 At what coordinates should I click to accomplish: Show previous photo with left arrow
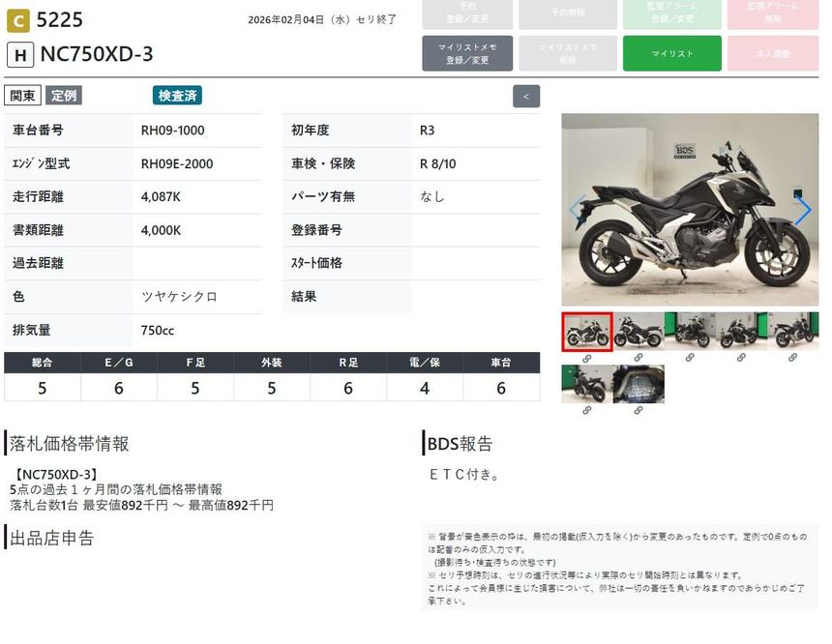pyautogui.click(x=577, y=210)
